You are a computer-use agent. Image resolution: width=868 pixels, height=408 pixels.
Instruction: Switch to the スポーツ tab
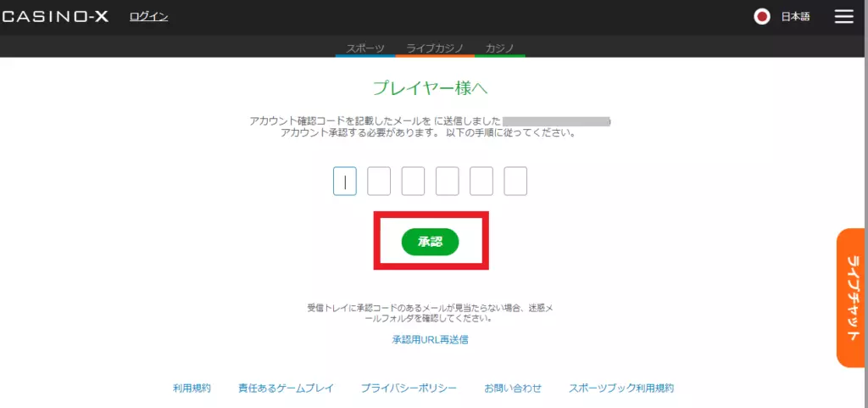point(365,48)
